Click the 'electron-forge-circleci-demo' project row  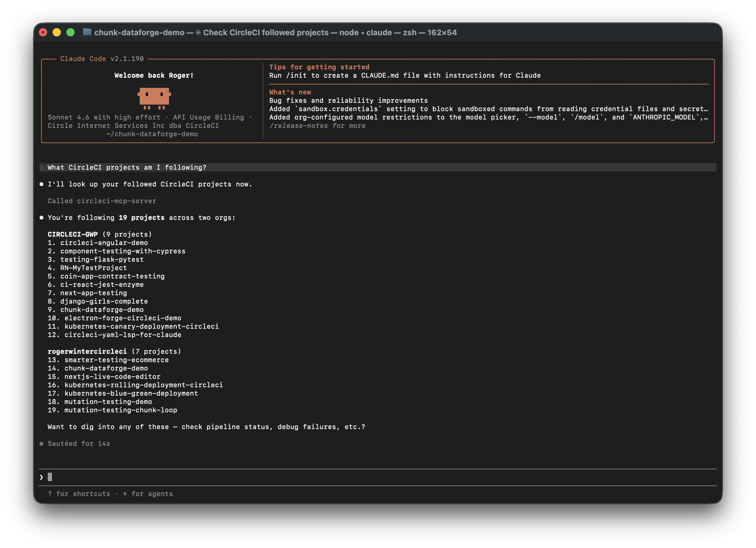pyautogui.click(x=114, y=318)
